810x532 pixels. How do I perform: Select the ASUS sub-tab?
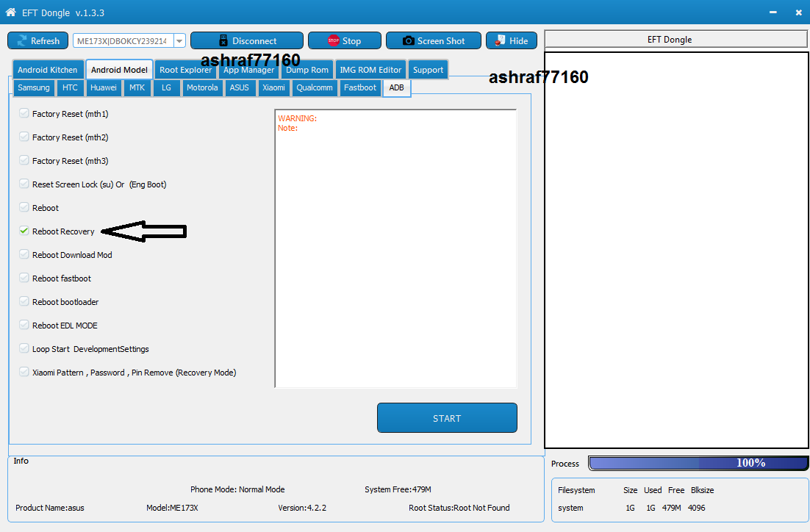pos(239,87)
